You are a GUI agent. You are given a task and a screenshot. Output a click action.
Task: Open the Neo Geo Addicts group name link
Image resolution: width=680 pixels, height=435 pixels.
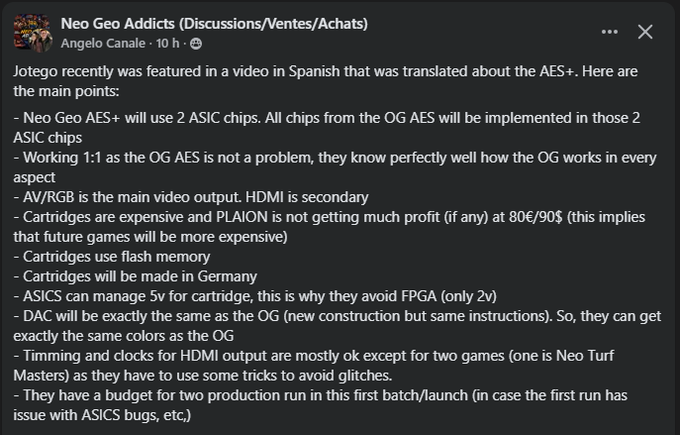[x=213, y=23]
